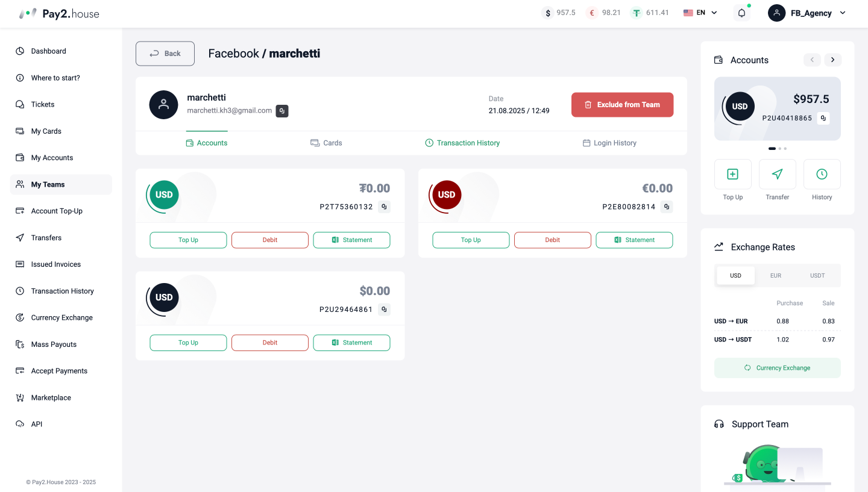Open the EN language dropdown

(x=700, y=13)
